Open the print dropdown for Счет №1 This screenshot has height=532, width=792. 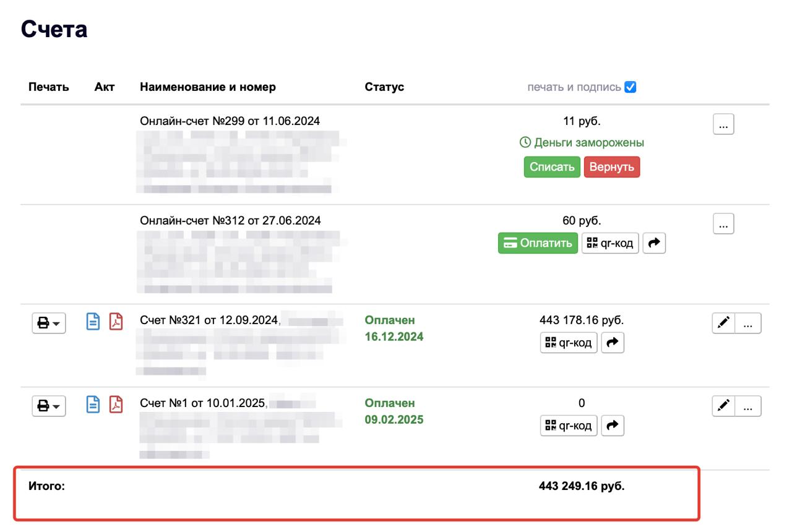pyautogui.click(x=49, y=406)
